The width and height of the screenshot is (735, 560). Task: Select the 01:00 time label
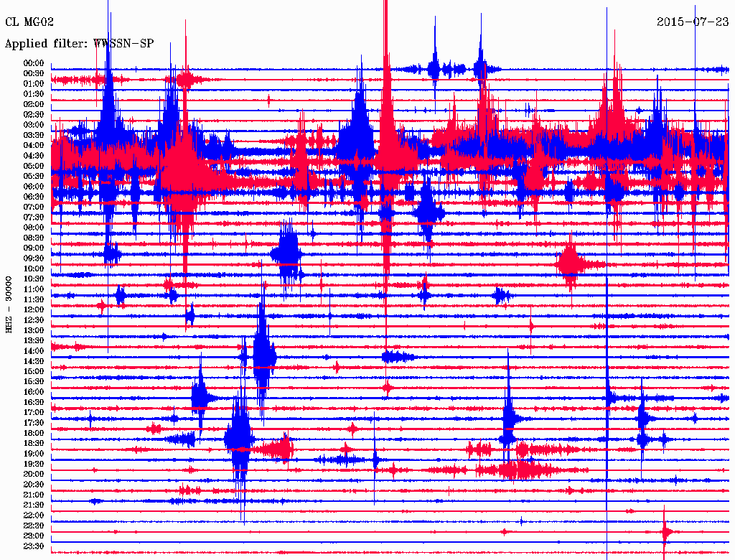34,83
